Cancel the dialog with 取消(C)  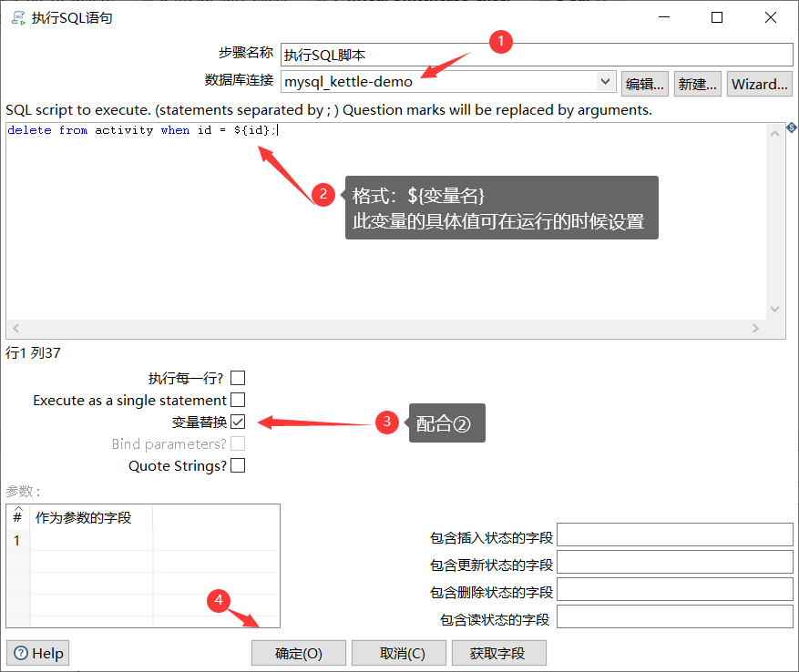(398, 653)
